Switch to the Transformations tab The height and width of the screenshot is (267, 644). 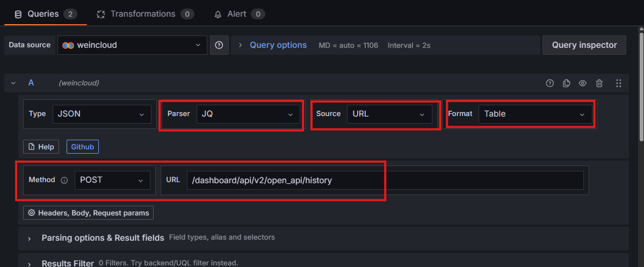tap(143, 14)
